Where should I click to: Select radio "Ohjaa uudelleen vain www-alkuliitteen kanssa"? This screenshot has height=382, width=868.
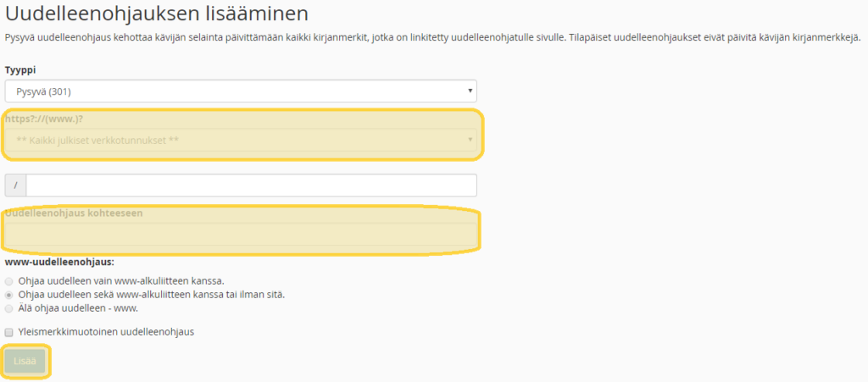tap(9, 280)
